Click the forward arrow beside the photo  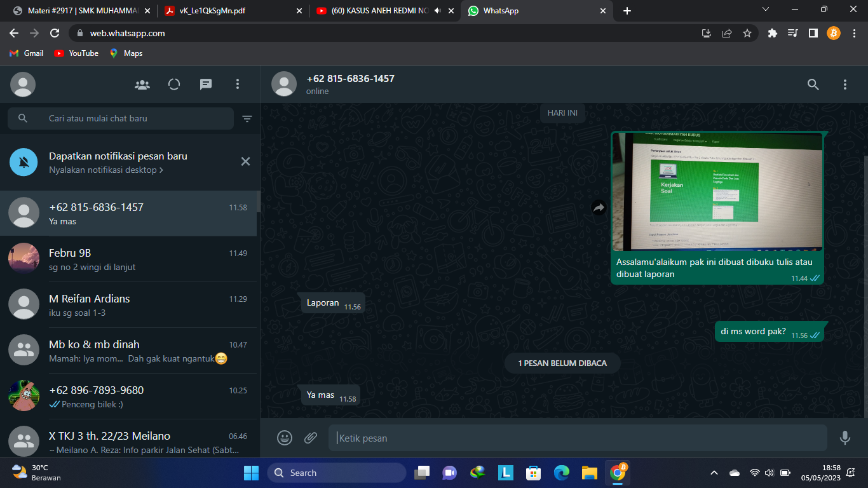(x=599, y=207)
